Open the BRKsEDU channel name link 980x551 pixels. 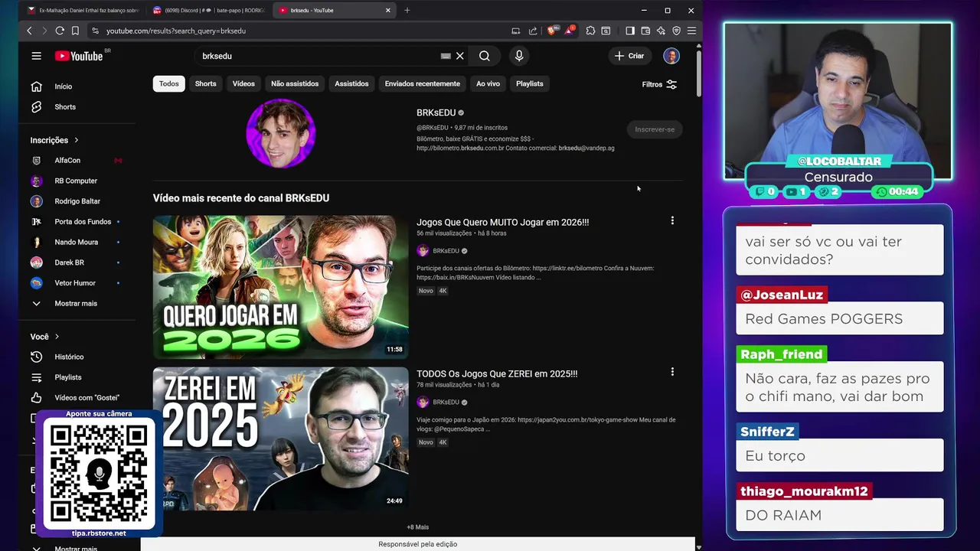[436, 112]
